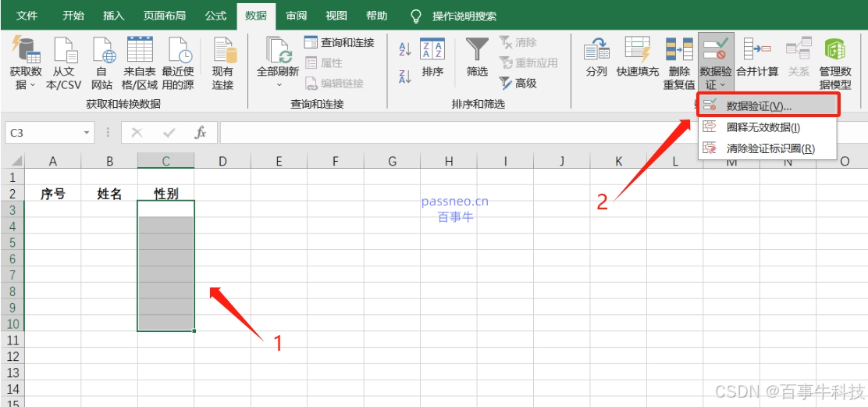Viewport: 868px width, 407px height.
Task: Choose 圈释无效数据(I) menu item
Action: point(767,127)
